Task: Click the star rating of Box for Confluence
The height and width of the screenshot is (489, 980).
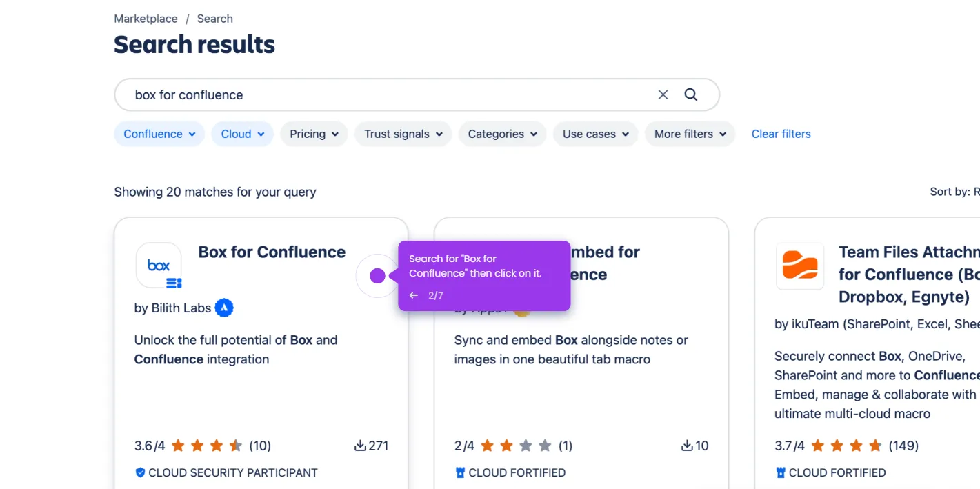Action: coord(206,446)
